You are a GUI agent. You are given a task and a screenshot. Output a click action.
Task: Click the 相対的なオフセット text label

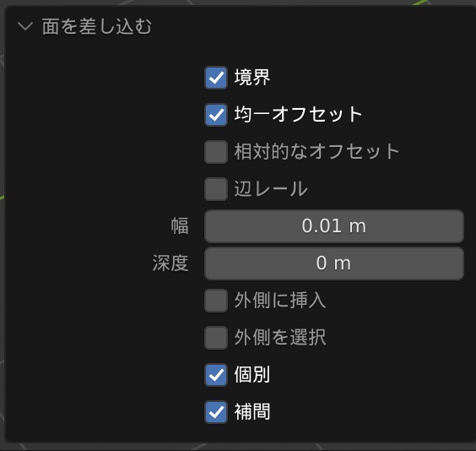316,151
